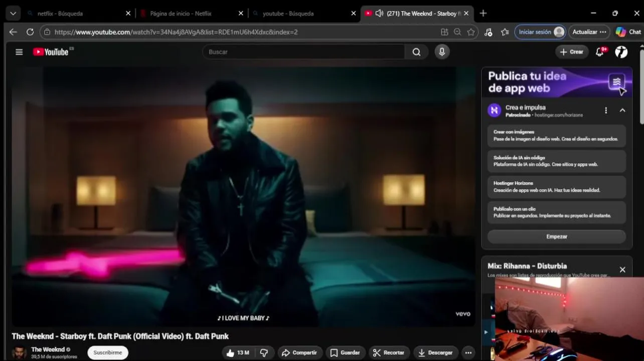Click Mix: Rihanna - Disturbia title
Viewport: 644px width, 361px height.
point(527,266)
